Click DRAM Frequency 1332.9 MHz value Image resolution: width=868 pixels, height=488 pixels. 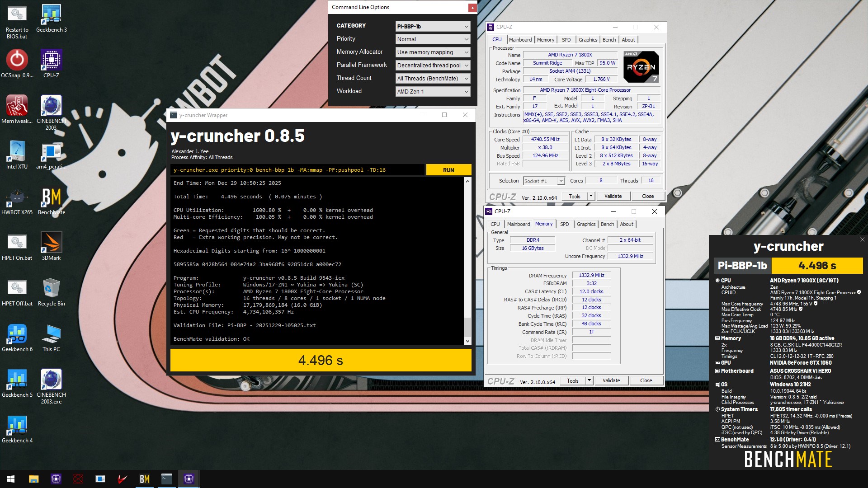pos(591,275)
